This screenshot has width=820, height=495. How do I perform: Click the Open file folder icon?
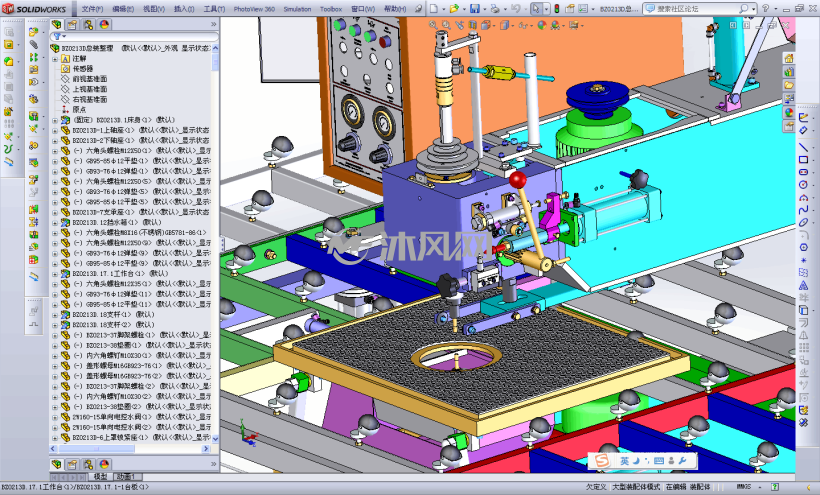pos(454,9)
